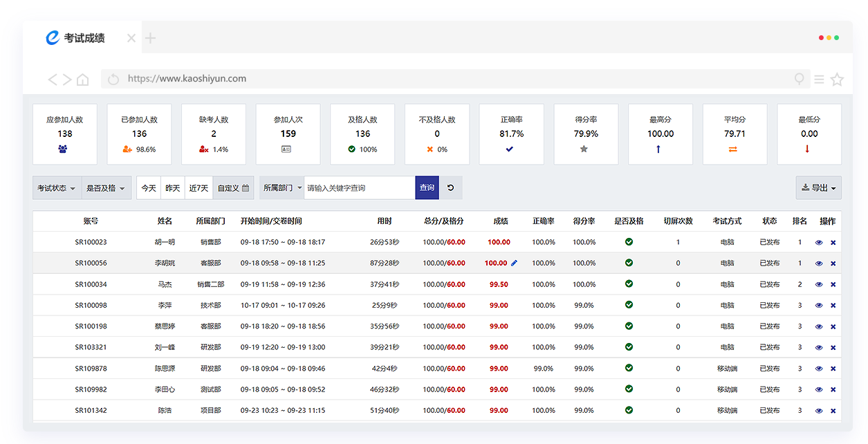Click the edit pencil beside 李胡兆's score

coord(514,263)
